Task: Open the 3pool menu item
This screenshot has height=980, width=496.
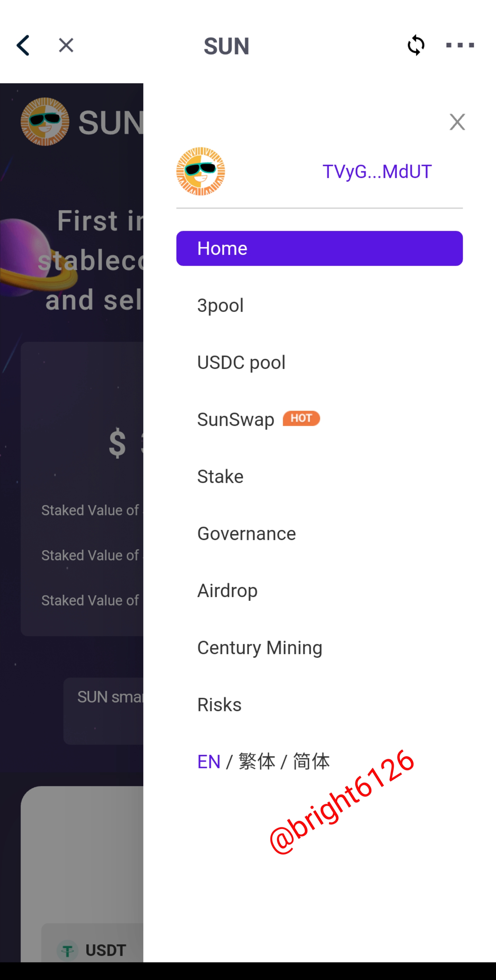Action: [x=221, y=305]
